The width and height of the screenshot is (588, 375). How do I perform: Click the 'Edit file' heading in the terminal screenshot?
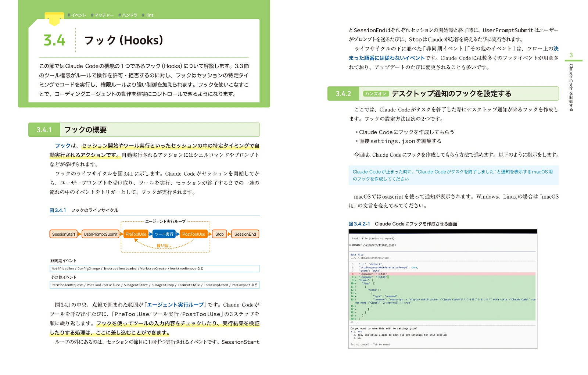pos(357,254)
